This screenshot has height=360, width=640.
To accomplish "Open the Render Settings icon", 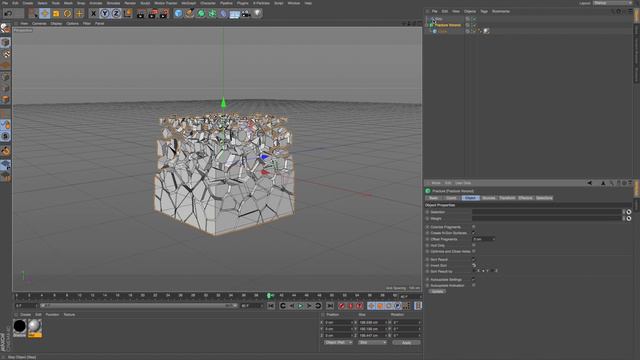I will click(x=164, y=13).
